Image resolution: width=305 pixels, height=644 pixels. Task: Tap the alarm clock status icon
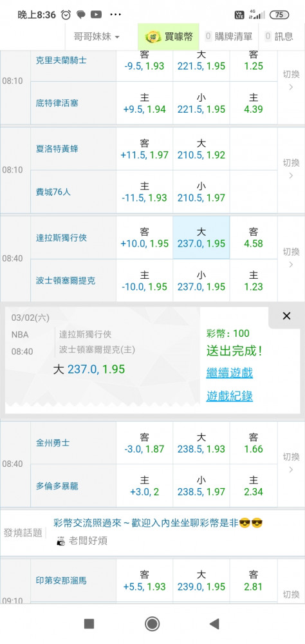click(x=66, y=15)
